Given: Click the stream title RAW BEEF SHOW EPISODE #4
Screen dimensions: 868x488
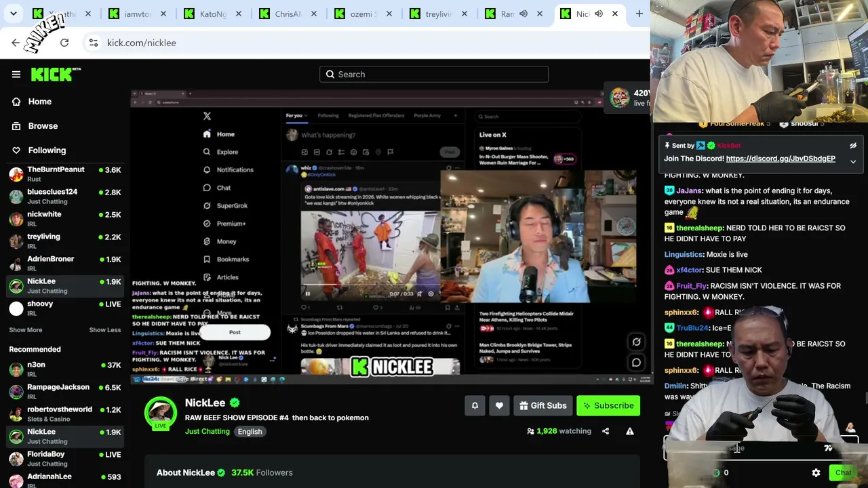Looking at the screenshot, I should tap(277, 418).
